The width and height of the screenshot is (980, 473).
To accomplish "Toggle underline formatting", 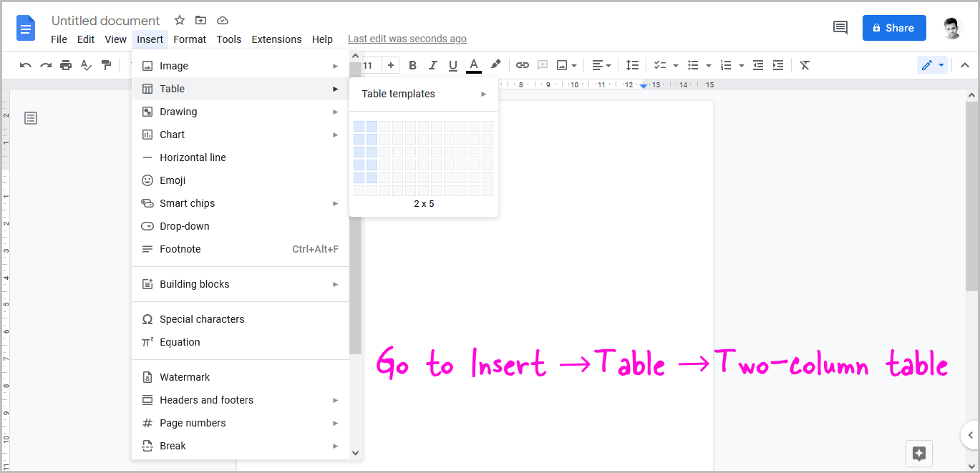I will [x=452, y=65].
